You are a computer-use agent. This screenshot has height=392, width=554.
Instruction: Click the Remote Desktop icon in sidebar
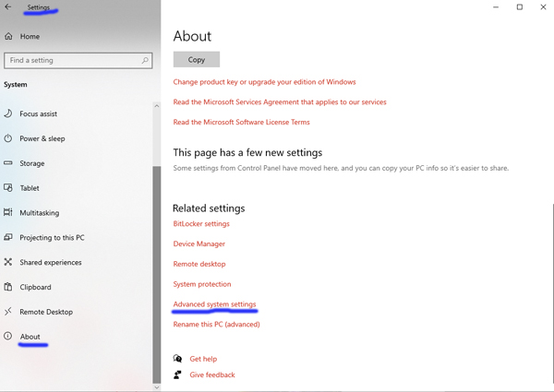pyautogui.click(x=8, y=312)
